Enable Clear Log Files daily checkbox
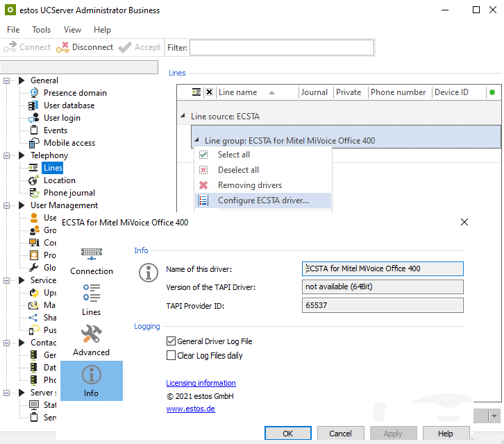The height and width of the screenshot is (444, 504). (x=171, y=355)
